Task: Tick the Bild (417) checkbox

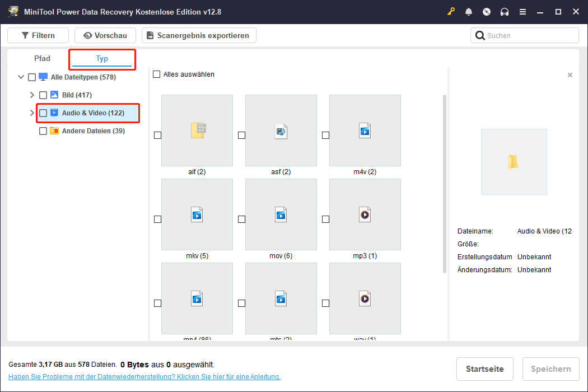Action: [43, 95]
